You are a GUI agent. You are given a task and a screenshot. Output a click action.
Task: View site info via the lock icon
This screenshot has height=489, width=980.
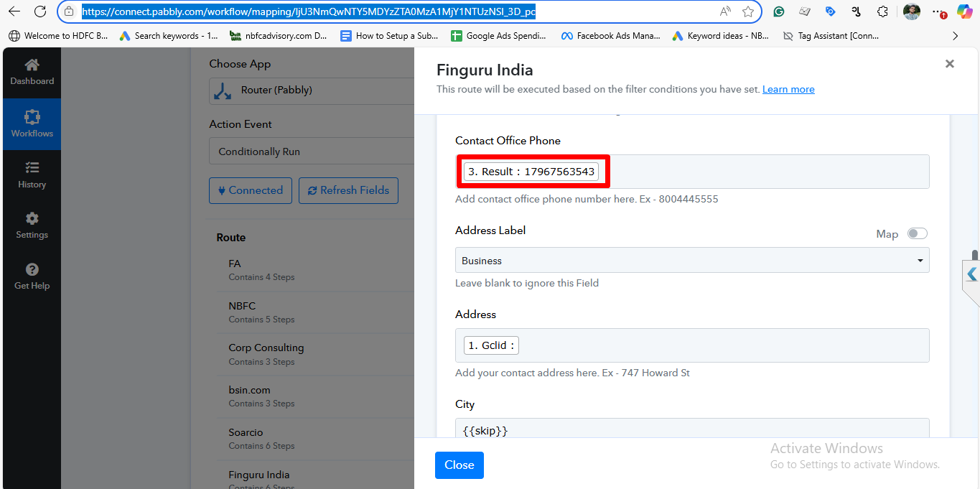click(x=69, y=11)
